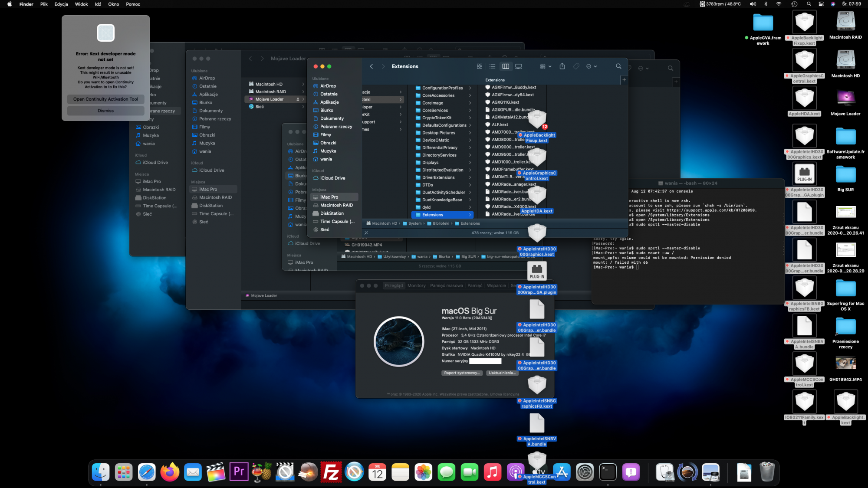
Task: Open FileZilla from the Dock
Action: coord(331,472)
